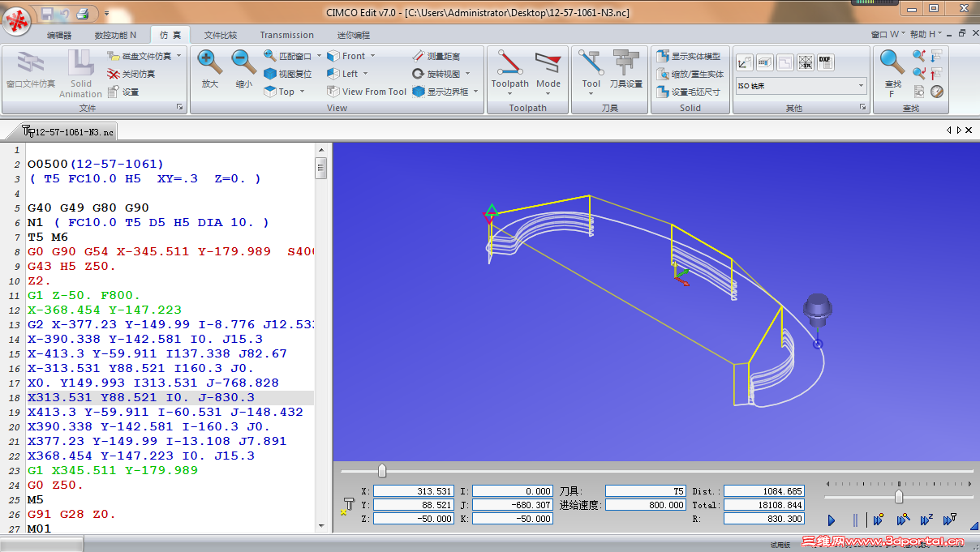Open the ISO 铣床 machine type combo box

point(801,85)
